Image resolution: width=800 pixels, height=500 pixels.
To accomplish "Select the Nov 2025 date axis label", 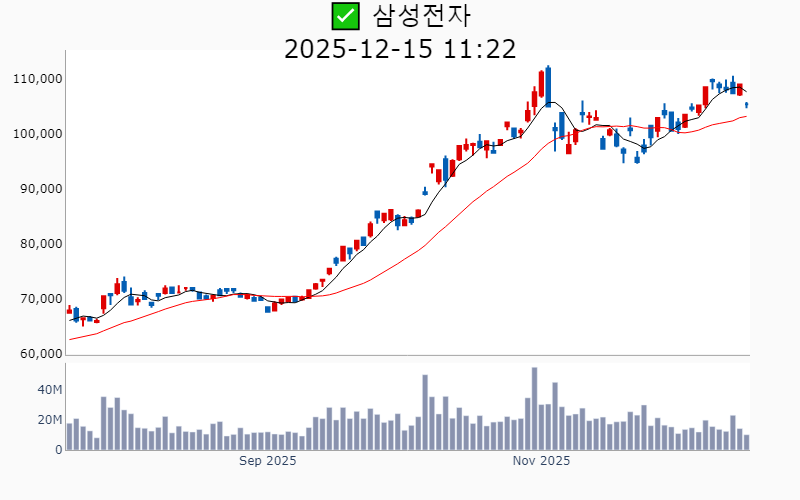I will [x=541, y=461].
